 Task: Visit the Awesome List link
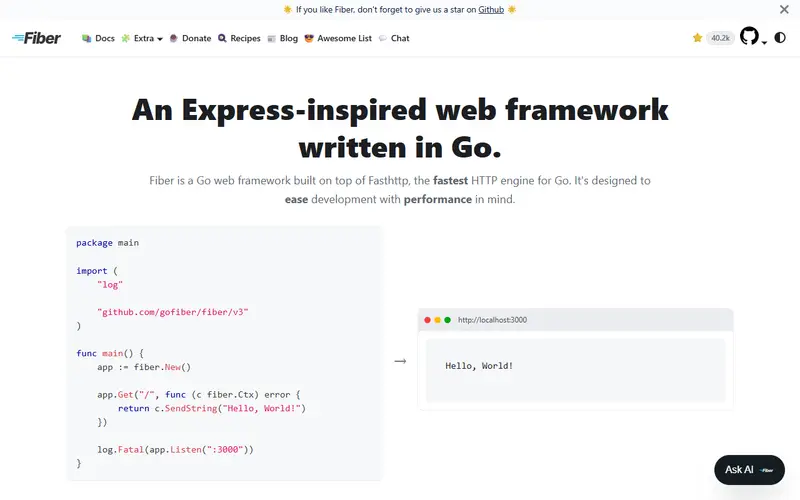pos(338,38)
